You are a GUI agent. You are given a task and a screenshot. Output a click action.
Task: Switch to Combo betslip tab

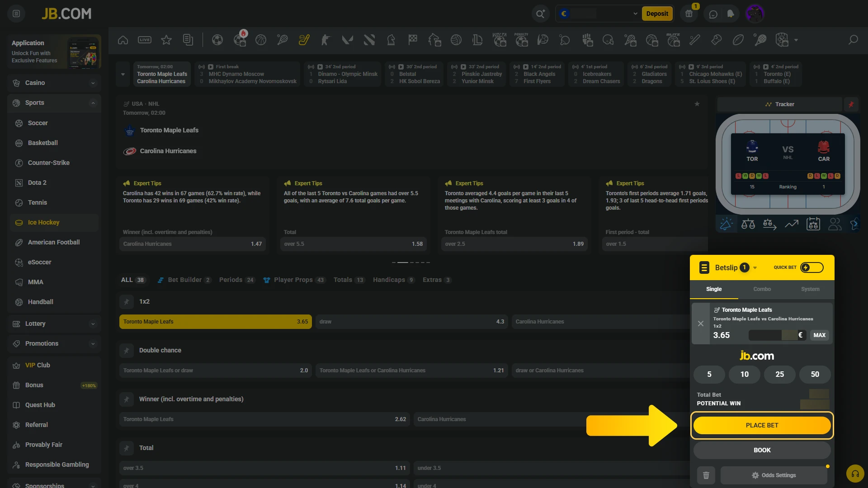[762, 289]
